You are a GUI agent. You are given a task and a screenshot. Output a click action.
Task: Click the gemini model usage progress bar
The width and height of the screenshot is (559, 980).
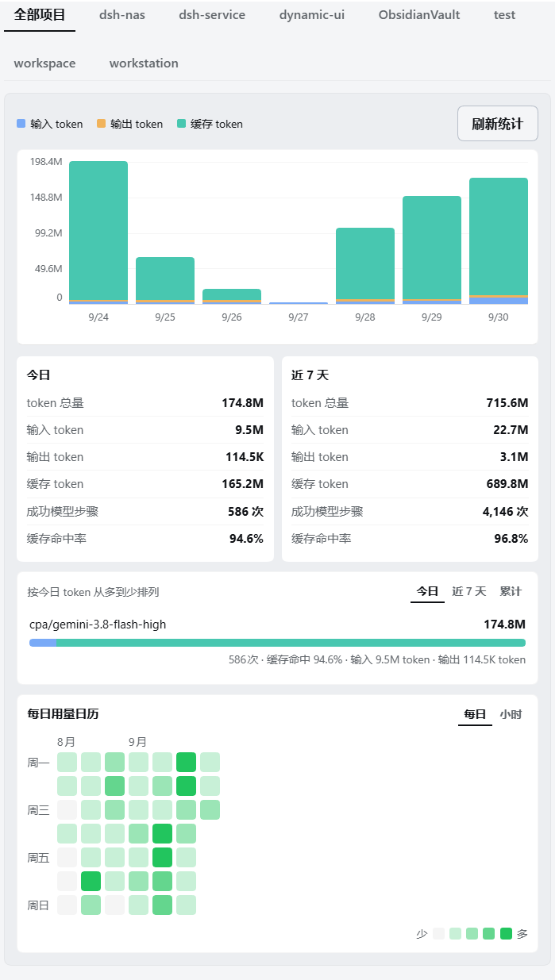tap(277, 643)
